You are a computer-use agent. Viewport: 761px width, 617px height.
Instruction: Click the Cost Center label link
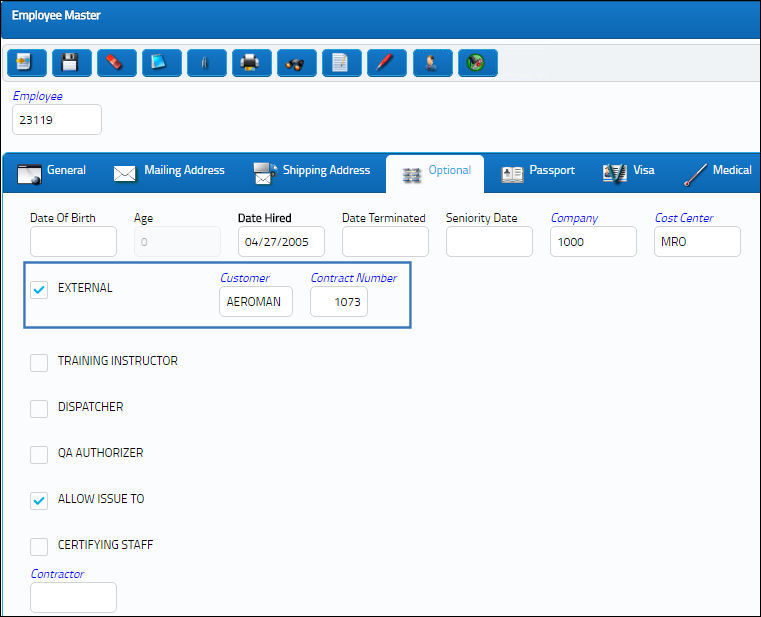click(684, 218)
